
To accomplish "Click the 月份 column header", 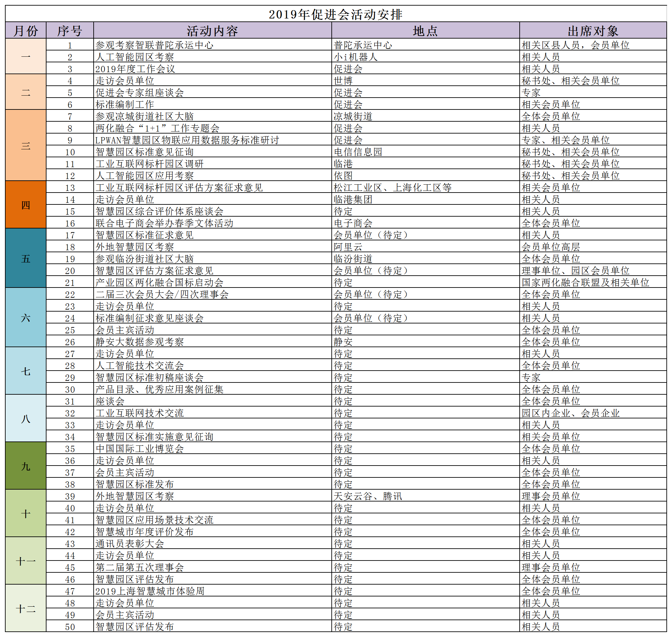I will click(x=26, y=31).
